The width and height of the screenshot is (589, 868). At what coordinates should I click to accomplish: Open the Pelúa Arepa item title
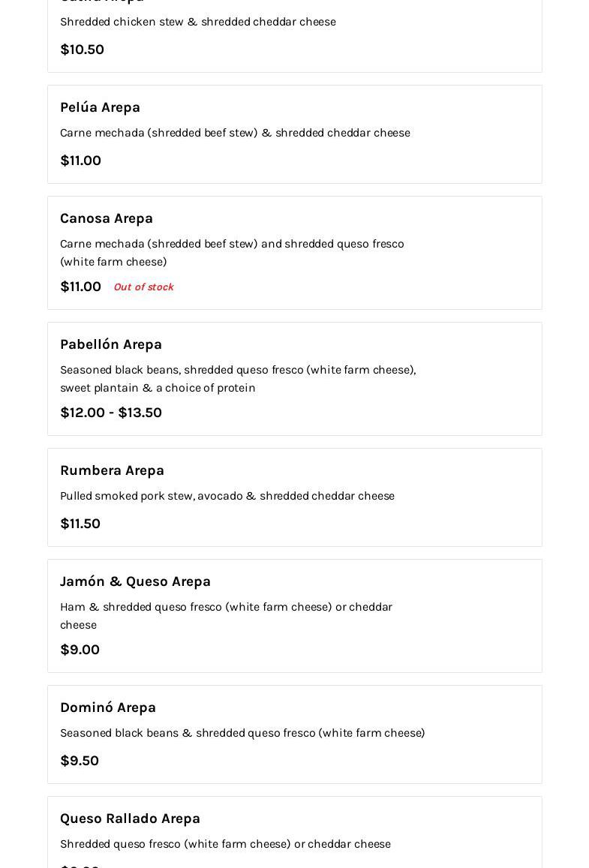click(x=100, y=107)
